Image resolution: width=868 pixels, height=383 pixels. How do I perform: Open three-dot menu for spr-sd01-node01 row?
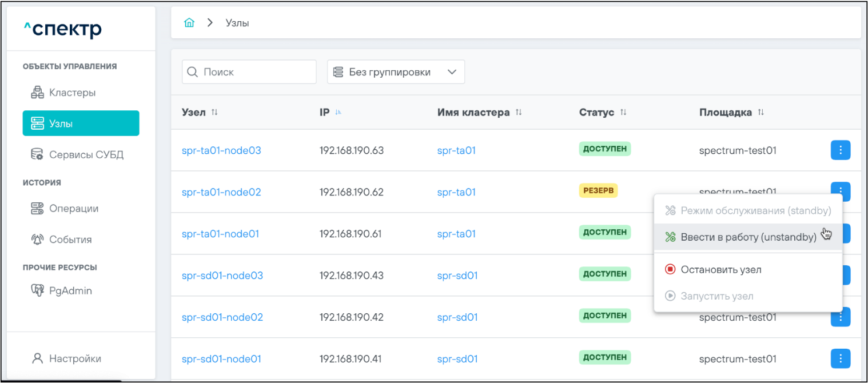(840, 358)
